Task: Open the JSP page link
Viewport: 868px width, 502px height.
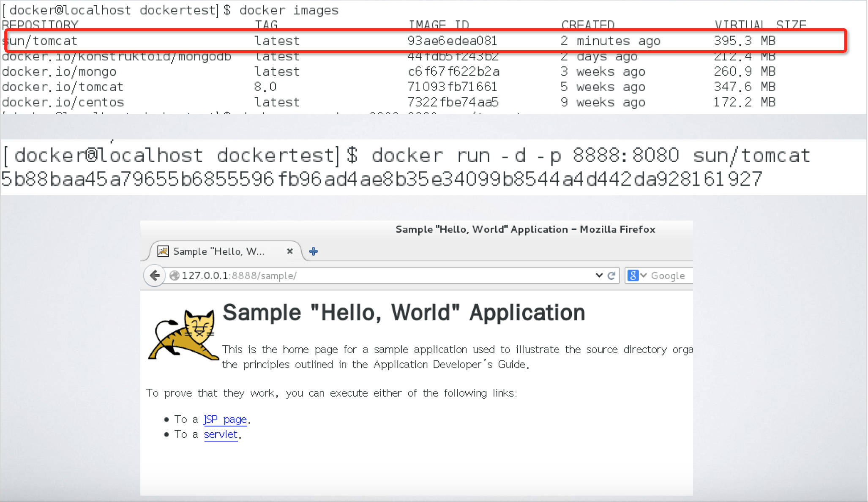Action: [x=225, y=419]
